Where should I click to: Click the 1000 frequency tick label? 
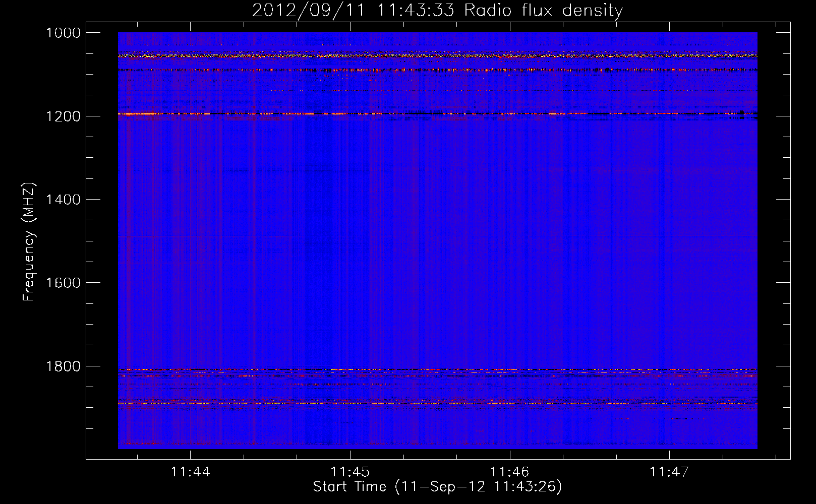click(x=63, y=33)
